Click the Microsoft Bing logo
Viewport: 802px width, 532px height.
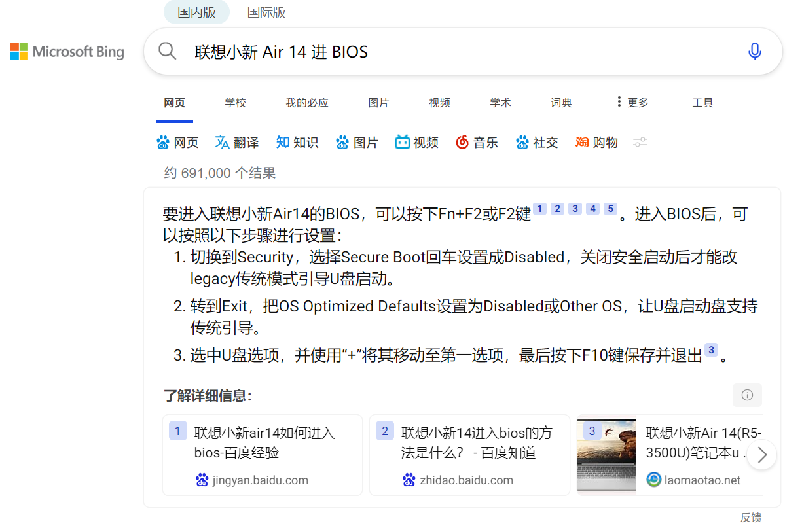pyautogui.click(x=67, y=51)
